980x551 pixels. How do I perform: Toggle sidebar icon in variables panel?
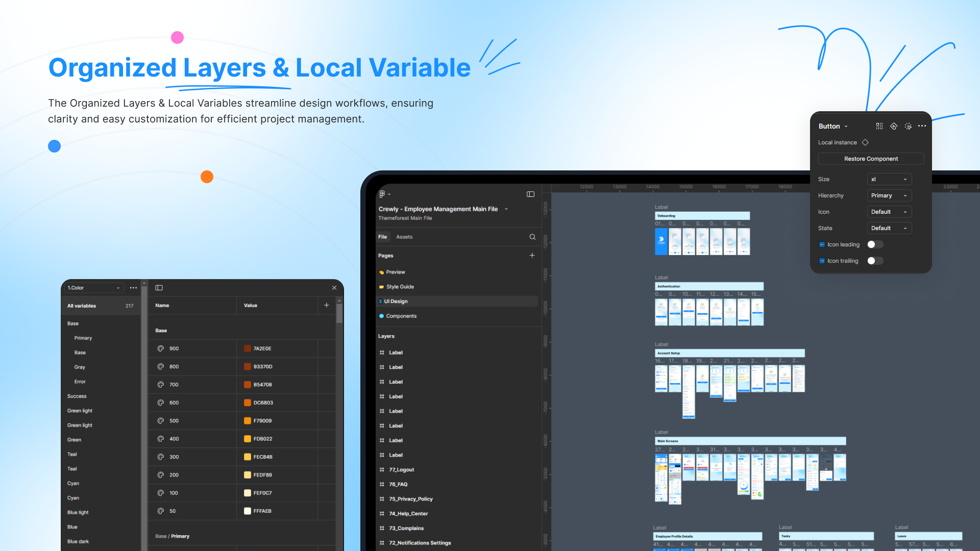click(x=159, y=288)
